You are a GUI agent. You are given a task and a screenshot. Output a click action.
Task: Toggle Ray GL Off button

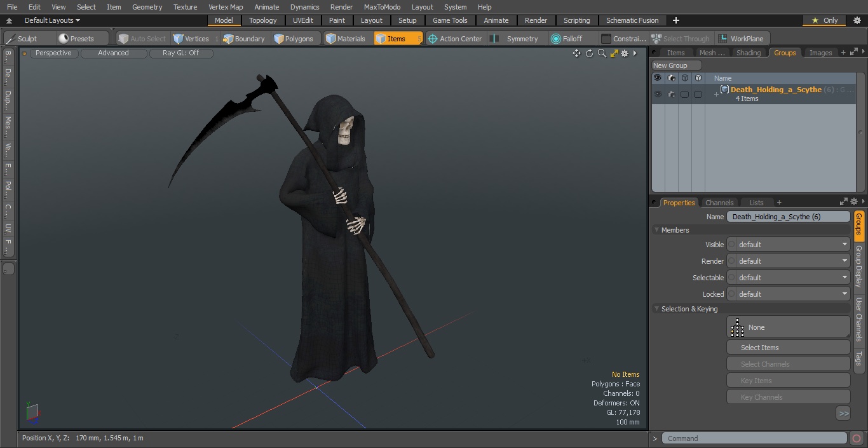point(180,53)
